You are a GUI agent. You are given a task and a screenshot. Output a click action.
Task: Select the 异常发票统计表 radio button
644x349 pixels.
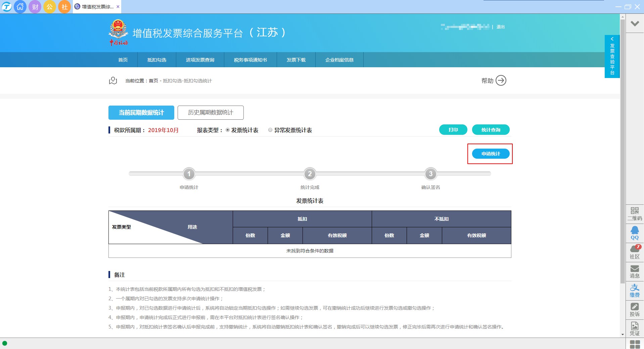[x=270, y=130]
